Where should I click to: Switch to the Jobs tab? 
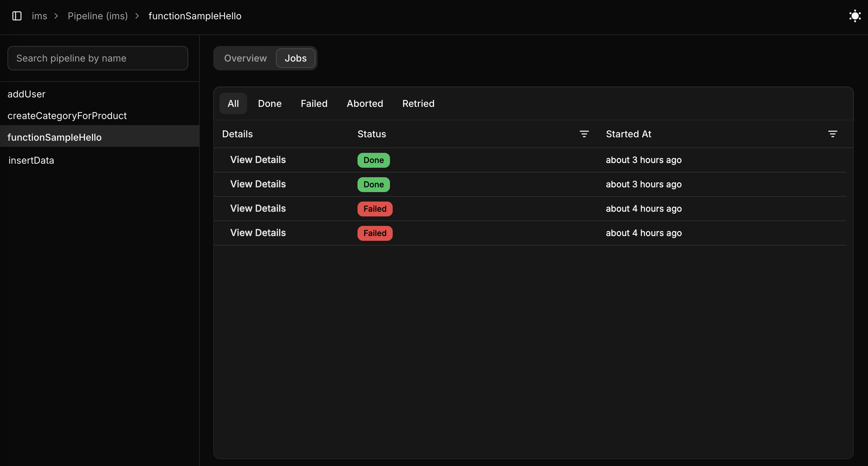(295, 58)
